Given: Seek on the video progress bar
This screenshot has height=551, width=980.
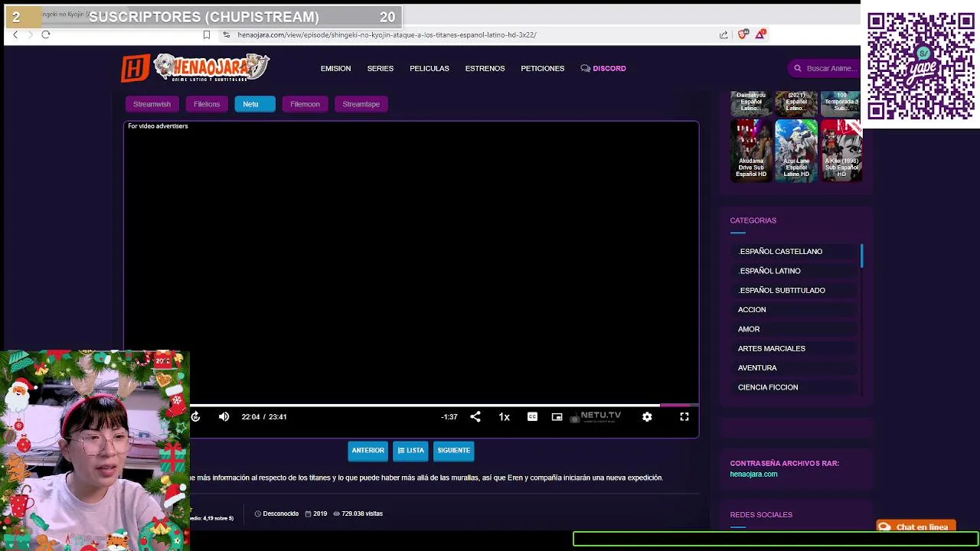Looking at the screenshot, I should click(444, 405).
